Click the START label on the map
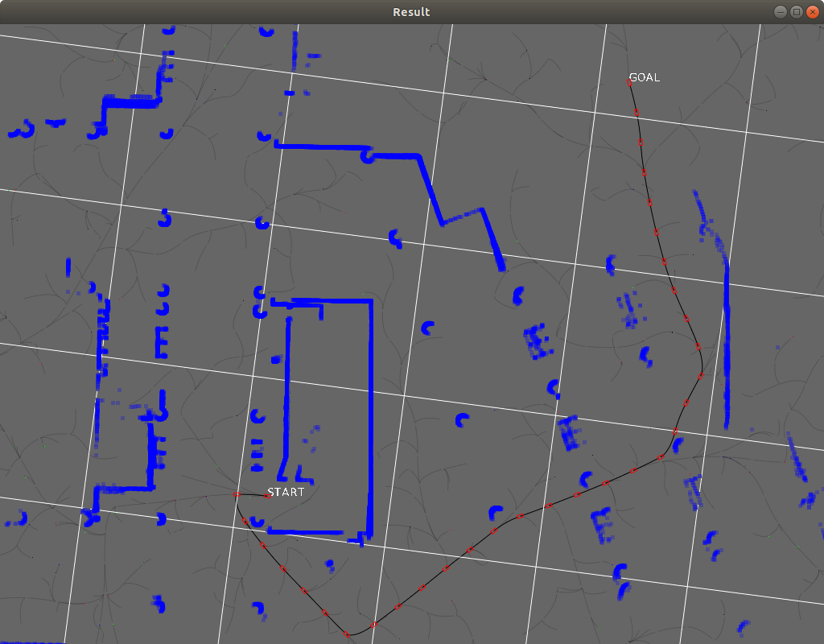The width and height of the screenshot is (824, 644). pyautogui.click(x=286, y=491)
